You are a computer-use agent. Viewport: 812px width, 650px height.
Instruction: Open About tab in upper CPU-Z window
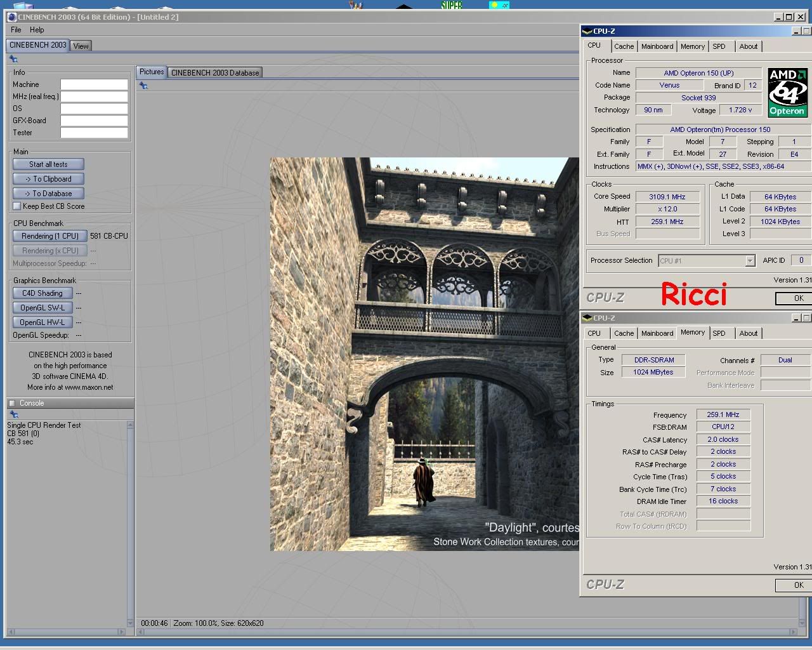pos(748,46)
